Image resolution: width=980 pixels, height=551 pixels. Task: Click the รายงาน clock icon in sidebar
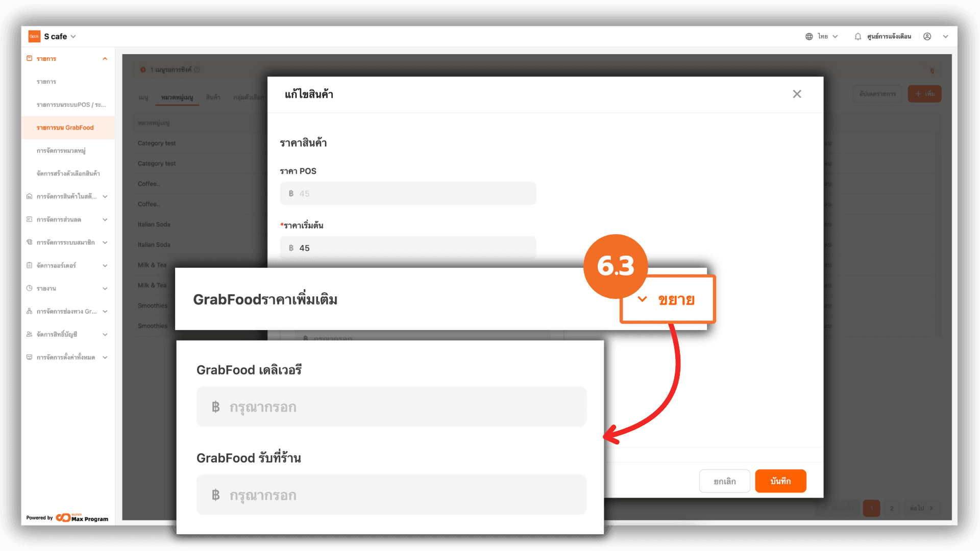coord(30,288)
